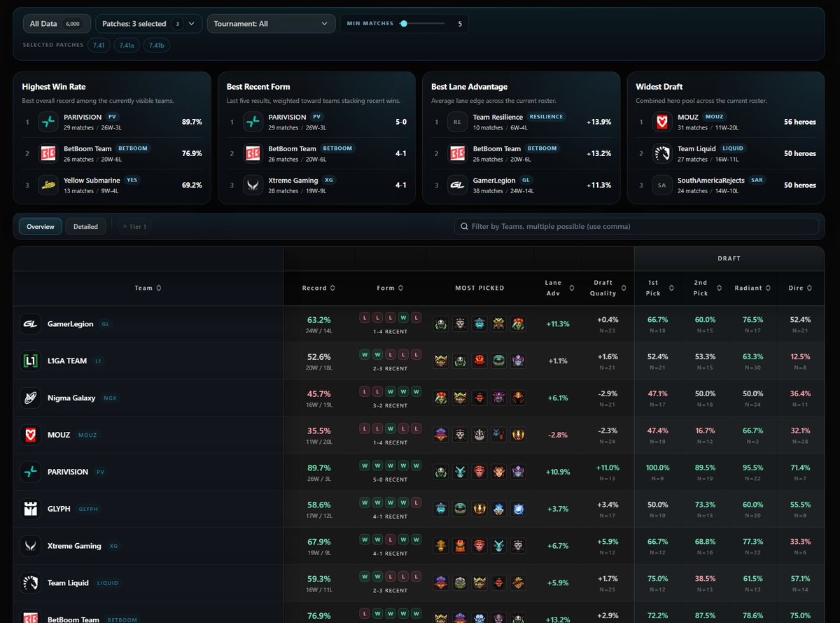This screenshot has height=623, width=840.
Task: Click the 56 heroes value in Widest Draft
Action: click(800, 122)
